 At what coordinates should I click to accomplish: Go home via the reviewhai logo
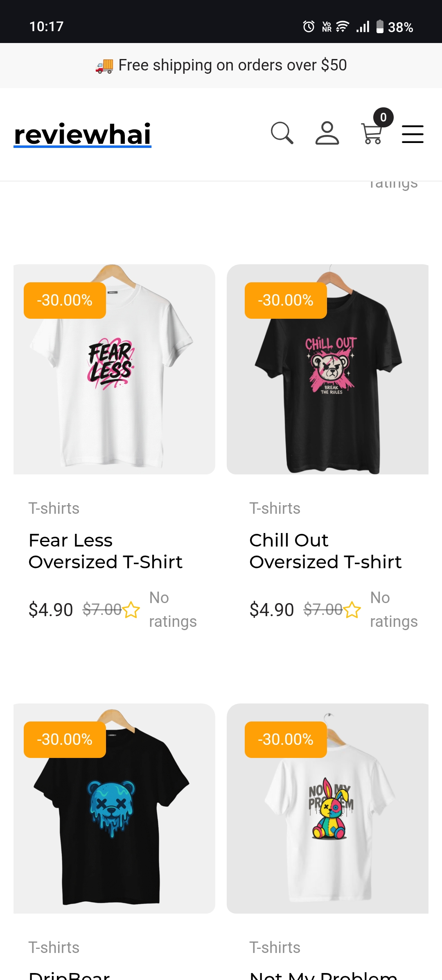point(82,134)
